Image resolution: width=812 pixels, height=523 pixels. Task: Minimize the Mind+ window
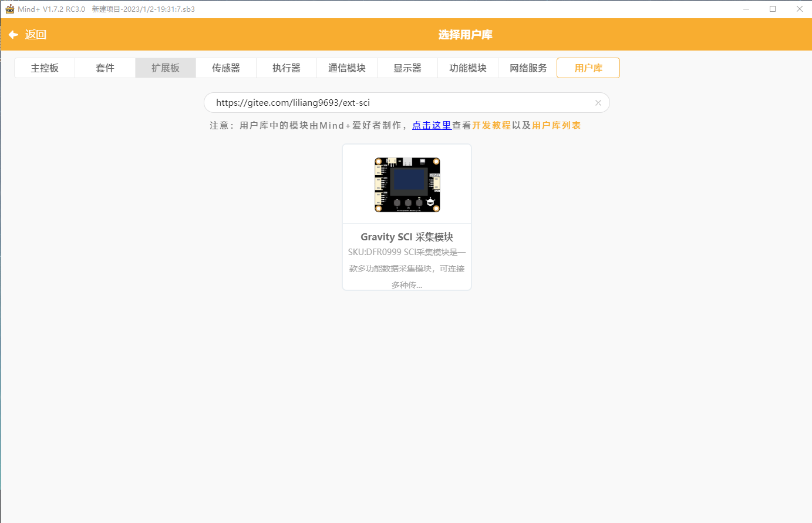746,9
